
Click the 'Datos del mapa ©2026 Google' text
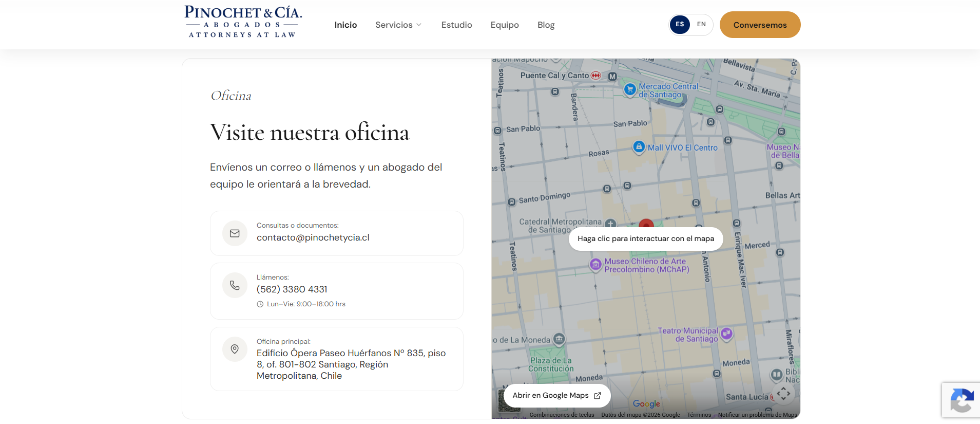coord(641,415)
